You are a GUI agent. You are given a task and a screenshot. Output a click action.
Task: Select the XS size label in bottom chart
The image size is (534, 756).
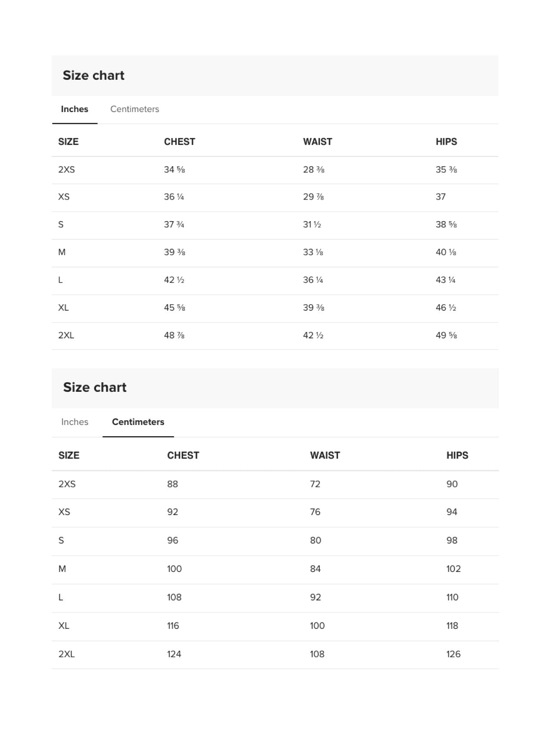click(65, 512)
